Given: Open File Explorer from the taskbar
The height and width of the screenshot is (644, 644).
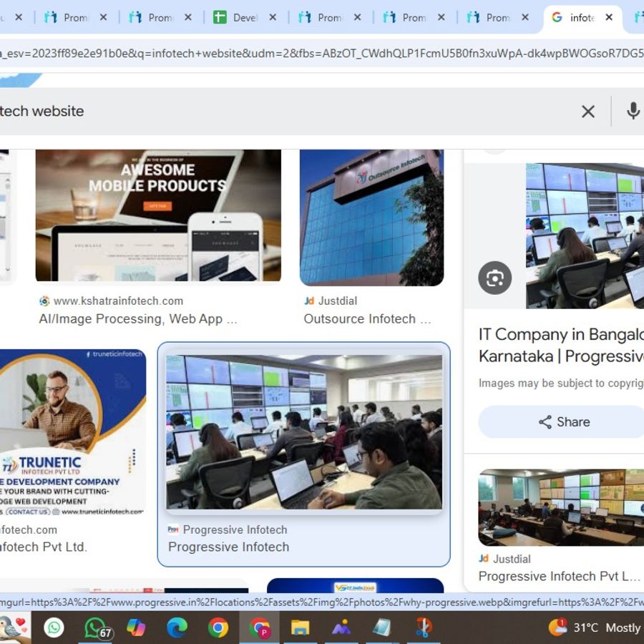Looking at the screenshot, I should click(x=301, y=628).
